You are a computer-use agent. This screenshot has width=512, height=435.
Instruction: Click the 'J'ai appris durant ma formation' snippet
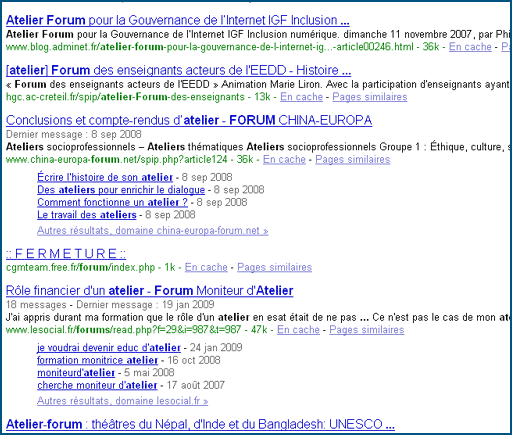[258, 317]
